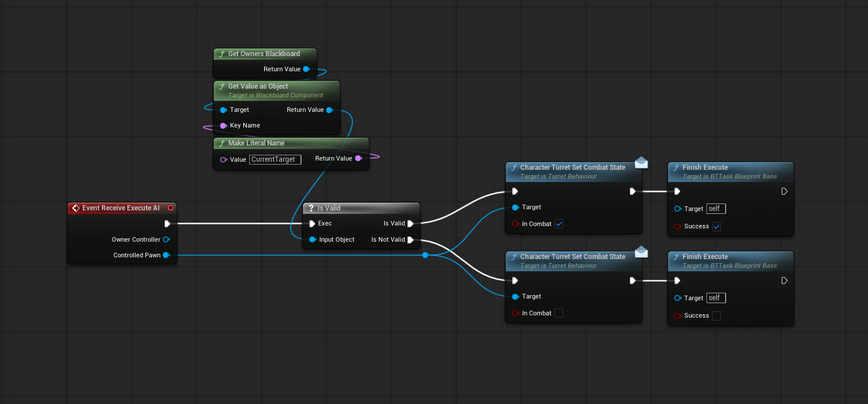
Task: Uncheck the checked Success checkbox
Action: point(716,226)
